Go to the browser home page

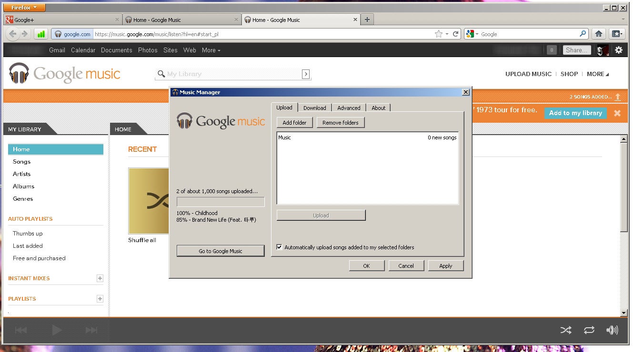[599, 34]
